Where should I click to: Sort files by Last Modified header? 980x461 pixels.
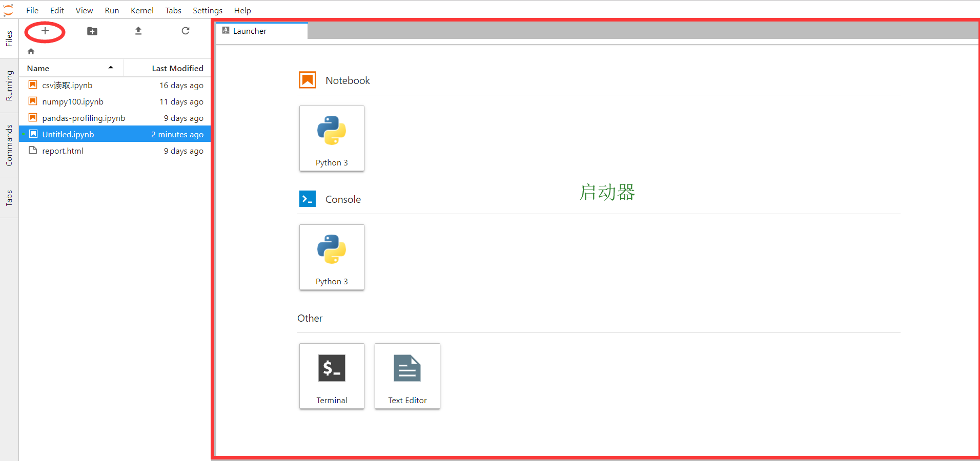click(167, 68)
